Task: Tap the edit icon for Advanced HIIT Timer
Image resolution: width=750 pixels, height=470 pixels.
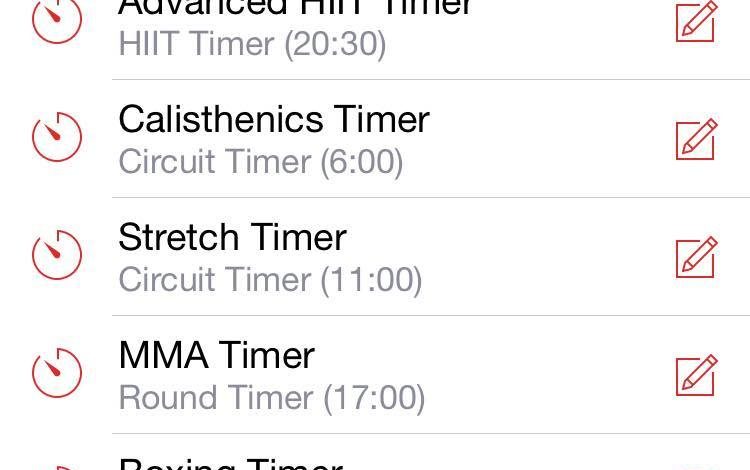Action: click(696, 21)
